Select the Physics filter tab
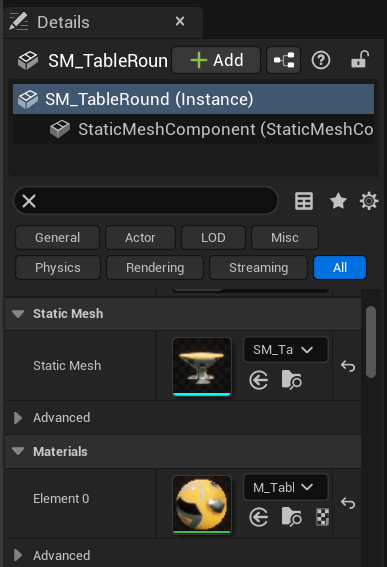 click(58, 268)
